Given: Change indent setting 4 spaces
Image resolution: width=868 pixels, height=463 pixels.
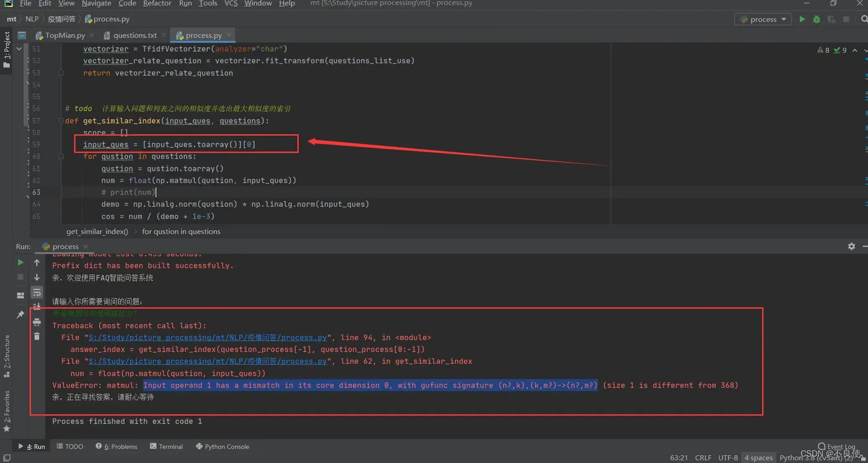Looking at the screenshot, I should 759,457.
